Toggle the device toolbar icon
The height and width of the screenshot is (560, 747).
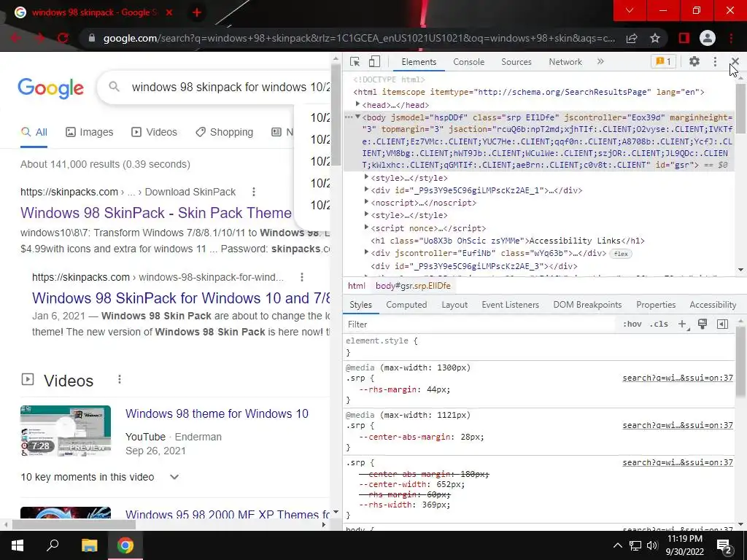(374, 61)
